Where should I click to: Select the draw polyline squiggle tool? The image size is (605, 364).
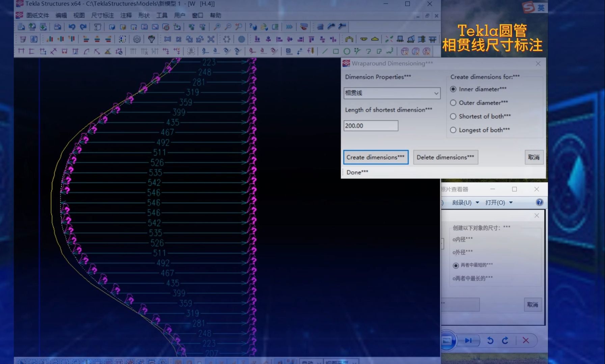[x=390, y=51]
